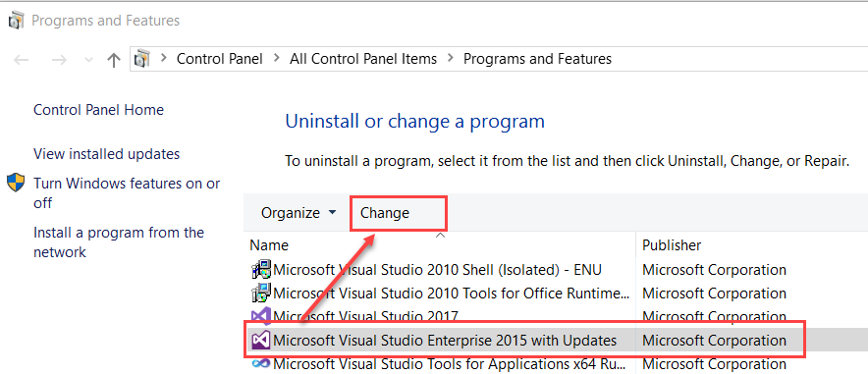Image resolution: width=868 pixels, height=374 pixels.
Task: Click the Programs and Features title icon
Action: [x=17, y=21]
